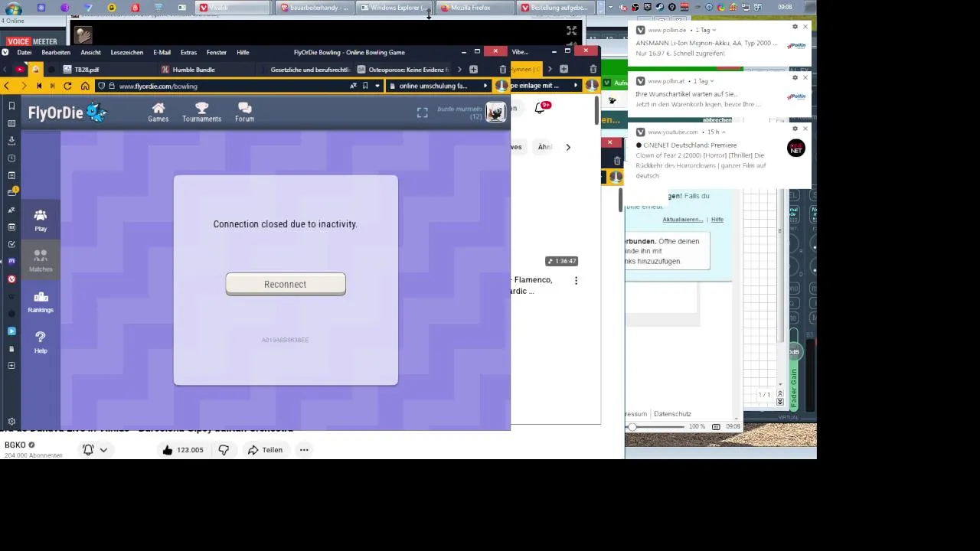Screen dimensions: 980x551
Task: Open the E-Mail menu
Action: 162,52
